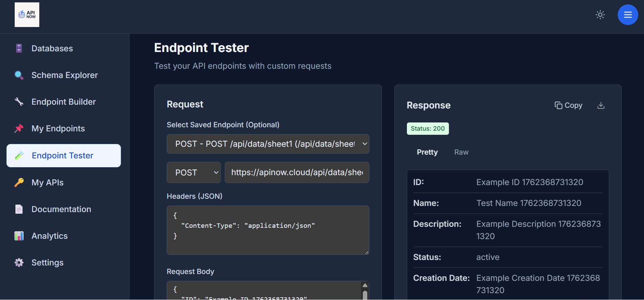This screenshot has width=644, height=300.
Task: Open Databases in the sidebar
Action: [x=64, y=48]
